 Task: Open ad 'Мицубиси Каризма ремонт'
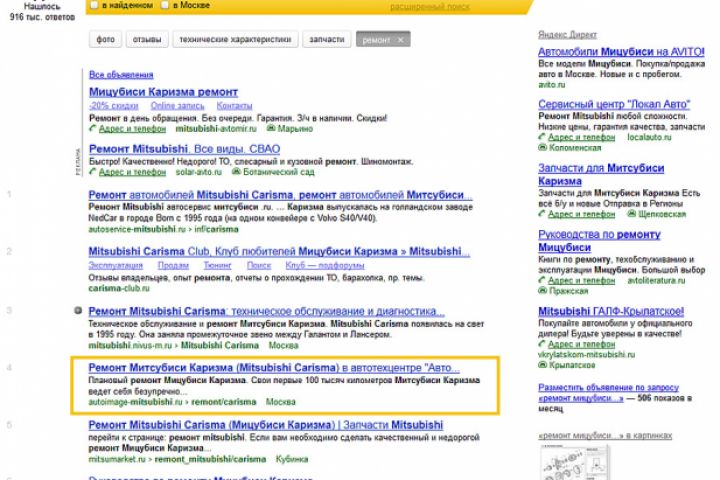coord(163,92)
